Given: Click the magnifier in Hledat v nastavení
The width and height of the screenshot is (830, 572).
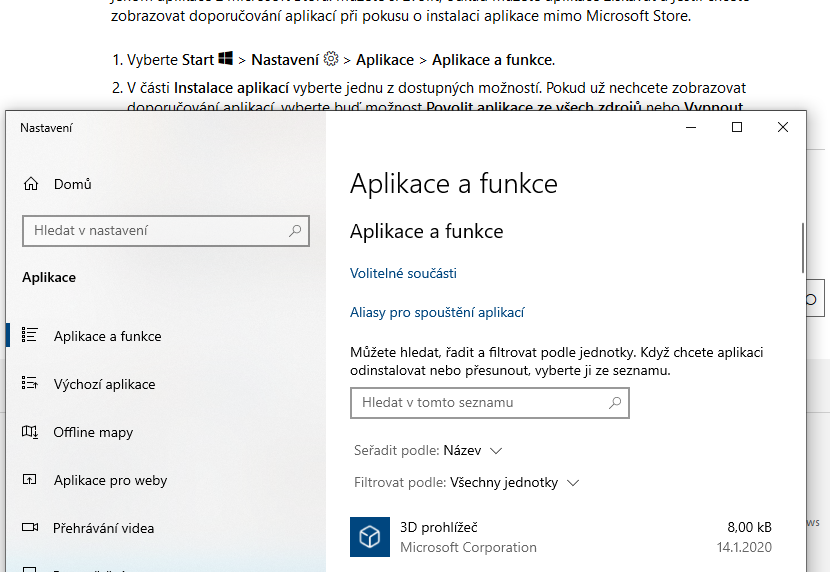Looking at the screenshot, I should (x=295, y=231).
